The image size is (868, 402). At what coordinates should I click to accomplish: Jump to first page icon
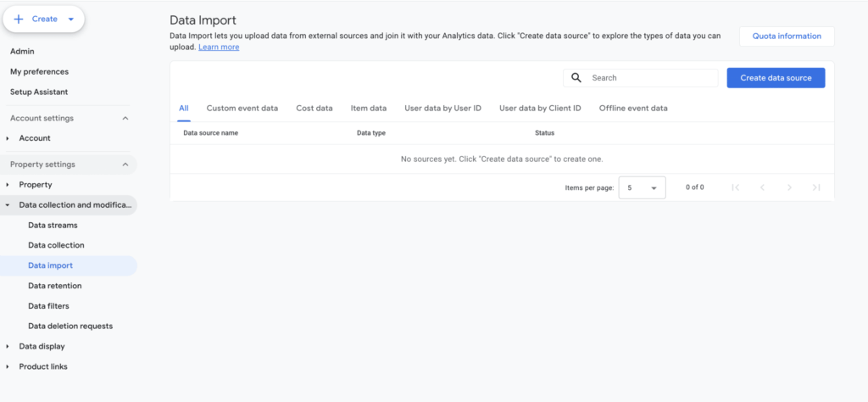[x=735, y=187]
